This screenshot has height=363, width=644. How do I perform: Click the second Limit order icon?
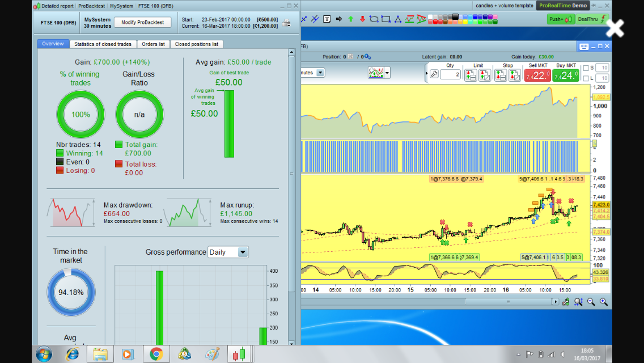point(485,75)
